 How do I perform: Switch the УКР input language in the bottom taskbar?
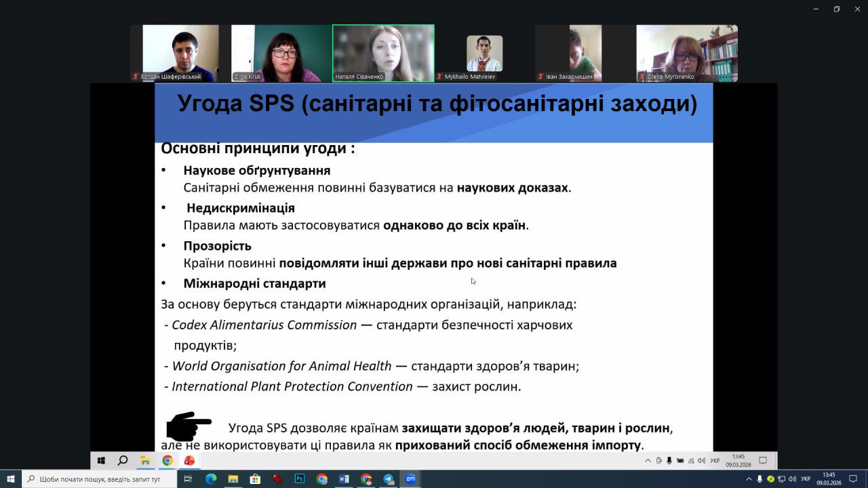[806, 479]
